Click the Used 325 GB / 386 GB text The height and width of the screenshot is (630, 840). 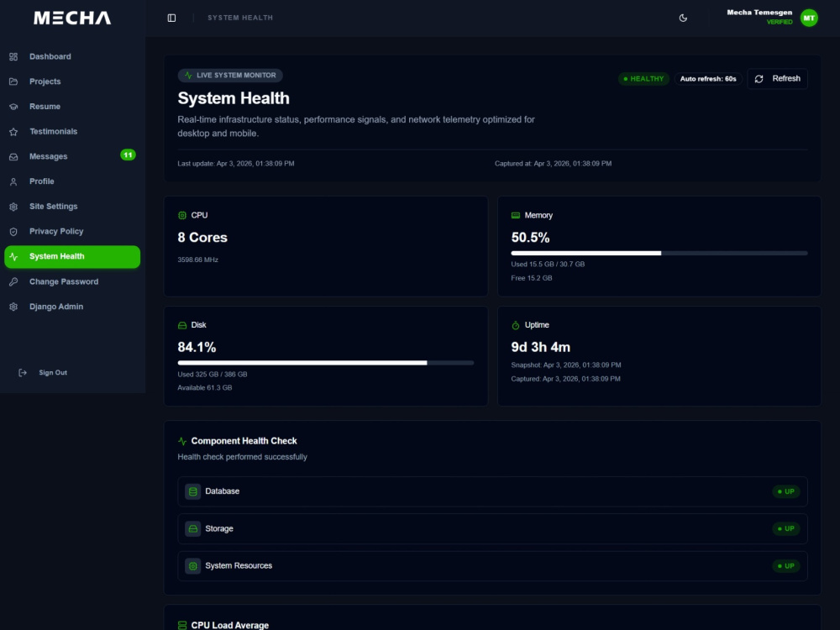(x=213, y=375)
